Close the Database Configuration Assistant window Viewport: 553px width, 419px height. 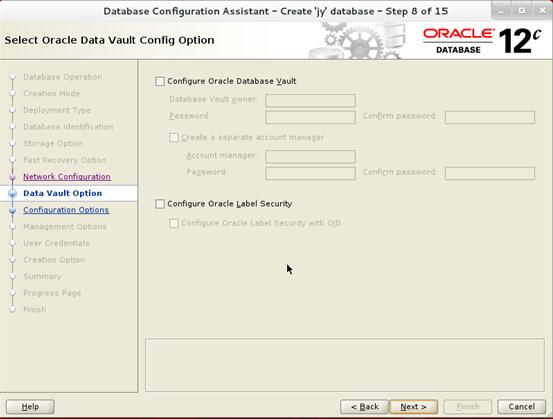point(542,11)
